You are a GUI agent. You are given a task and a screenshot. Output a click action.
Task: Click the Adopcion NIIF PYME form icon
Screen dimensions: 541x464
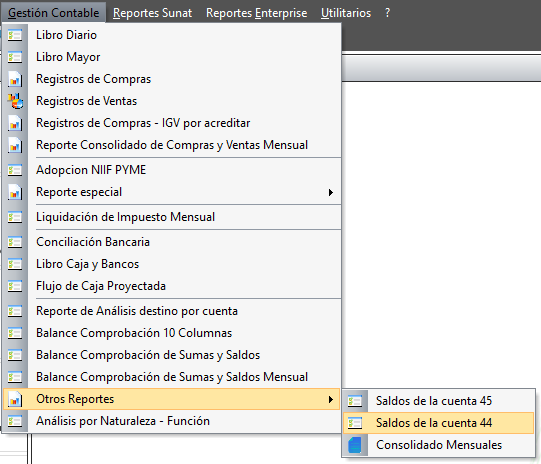[x=15, y=170]
